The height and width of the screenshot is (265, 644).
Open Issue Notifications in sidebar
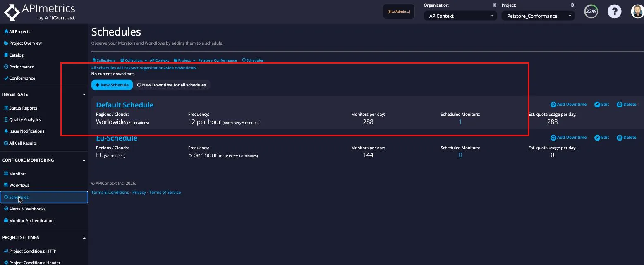tap(24, 131)
